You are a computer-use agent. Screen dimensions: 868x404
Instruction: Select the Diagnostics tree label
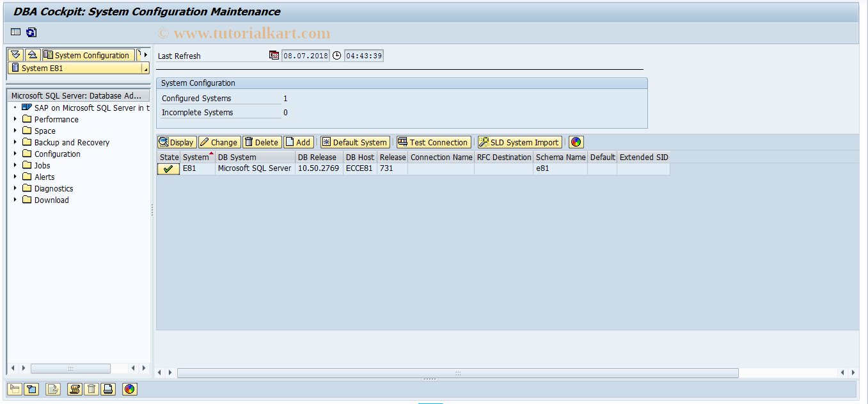click(54, 189)
